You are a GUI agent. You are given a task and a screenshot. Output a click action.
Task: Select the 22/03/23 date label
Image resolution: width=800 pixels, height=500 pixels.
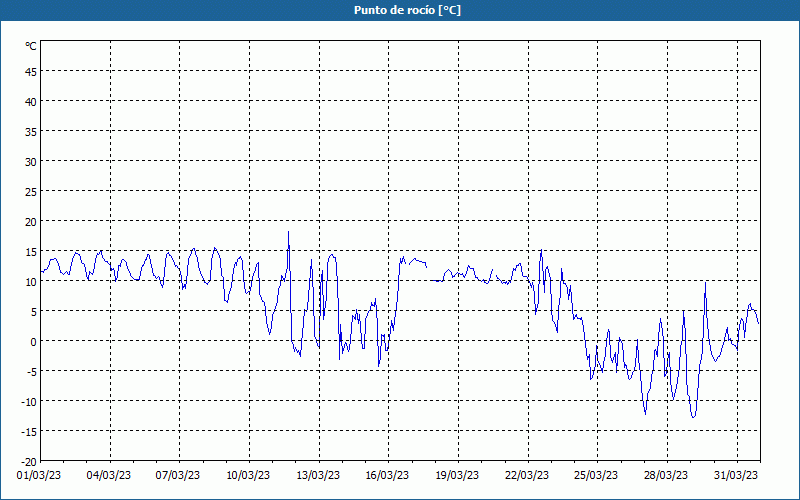(527, 476)
